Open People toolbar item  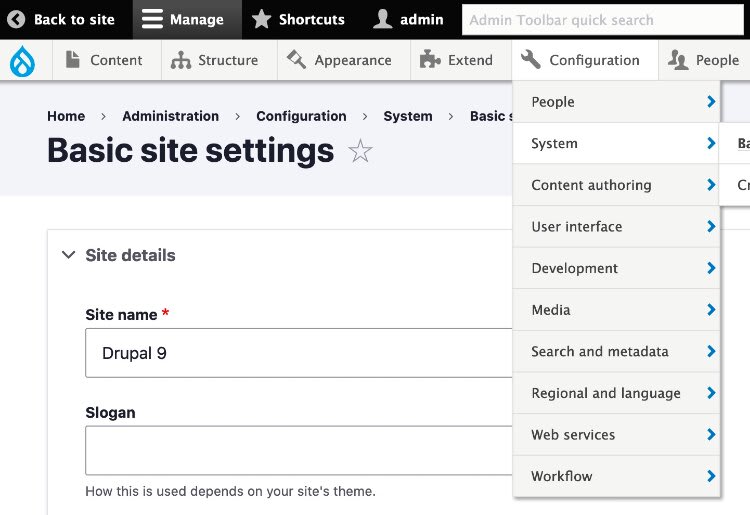[704, 60]
